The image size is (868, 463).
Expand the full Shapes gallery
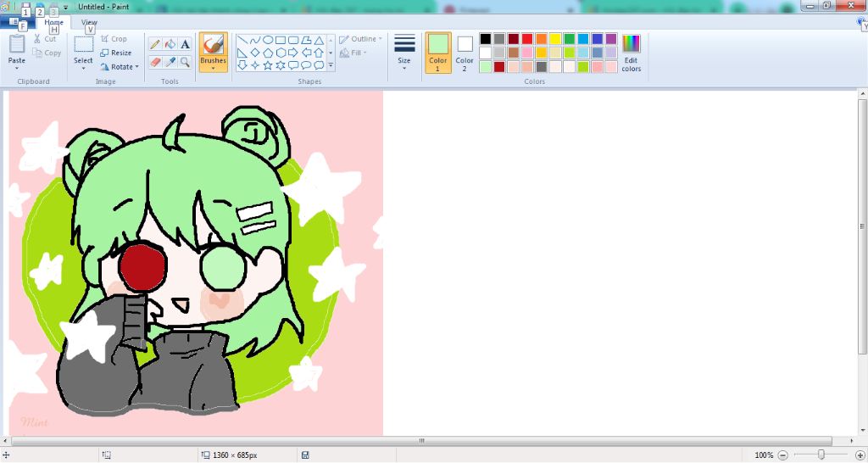(331, 65)
